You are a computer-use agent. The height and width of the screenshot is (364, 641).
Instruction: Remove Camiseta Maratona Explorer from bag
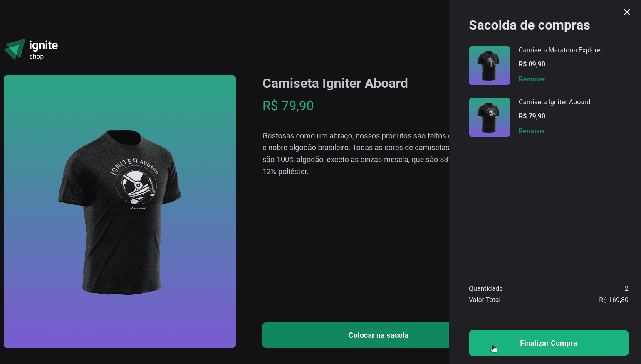pyautogui.click(x=532, y=79)
